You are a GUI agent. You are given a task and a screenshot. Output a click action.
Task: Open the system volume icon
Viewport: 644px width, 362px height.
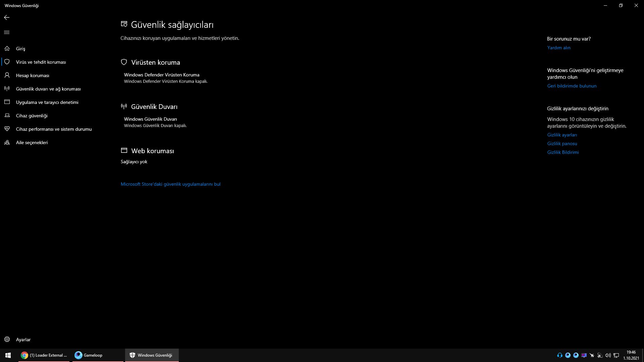point(608,355)
